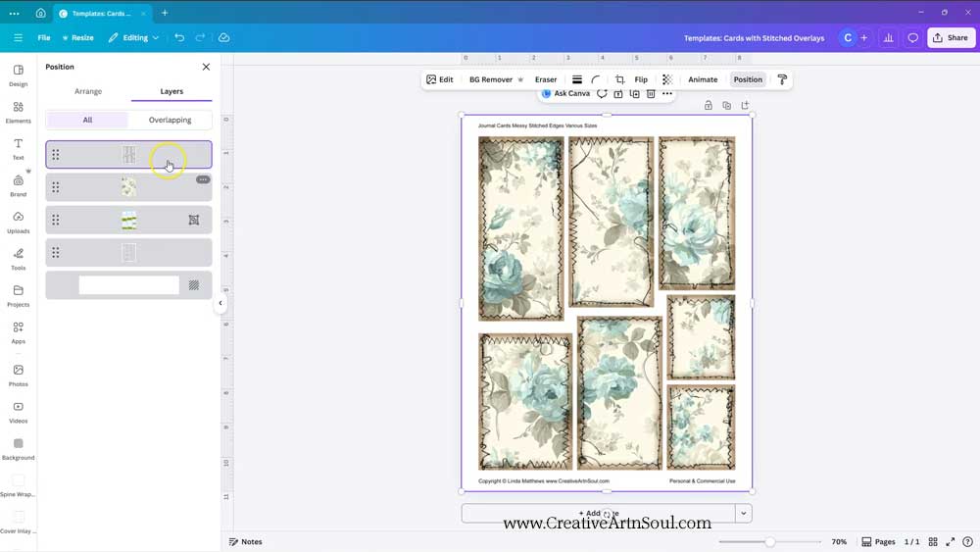Select the top layer thumbnail row
The image size is (980, 552).
pos(128,154)
